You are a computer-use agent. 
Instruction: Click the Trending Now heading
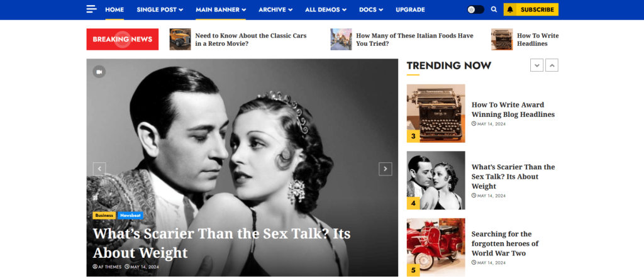point(449,65)
